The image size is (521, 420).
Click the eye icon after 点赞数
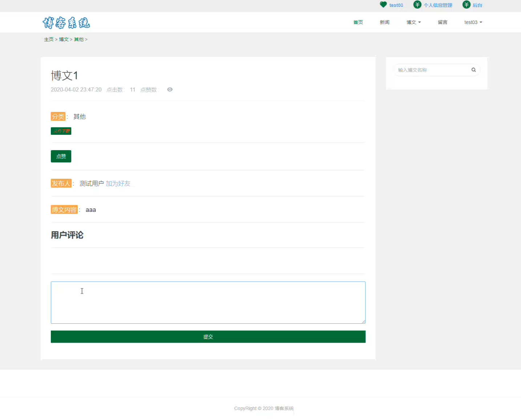170,89
